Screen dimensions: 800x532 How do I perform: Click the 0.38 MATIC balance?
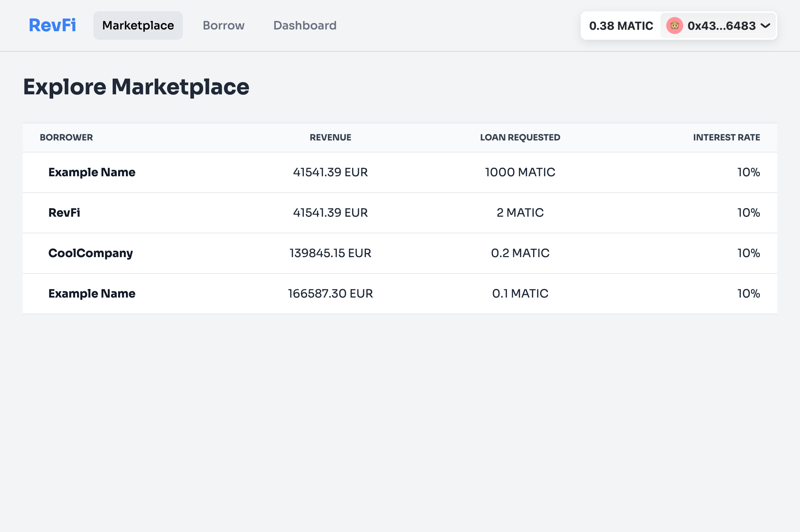click(x=621, y=26)
